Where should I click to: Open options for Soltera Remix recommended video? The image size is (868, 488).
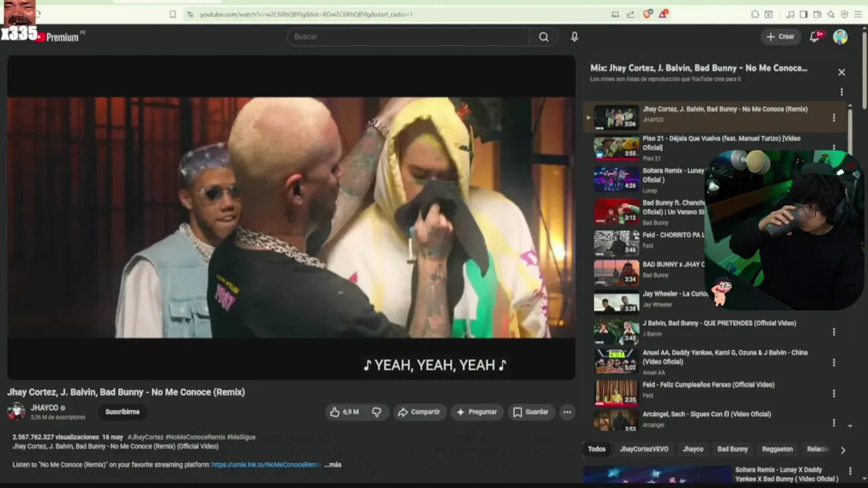click(850, 471)
